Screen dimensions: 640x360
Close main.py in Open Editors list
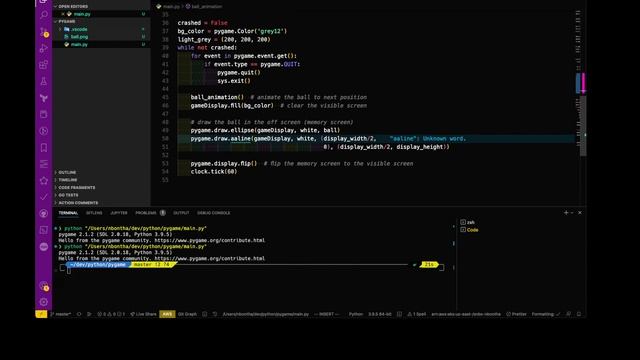(x=63, y=14)
